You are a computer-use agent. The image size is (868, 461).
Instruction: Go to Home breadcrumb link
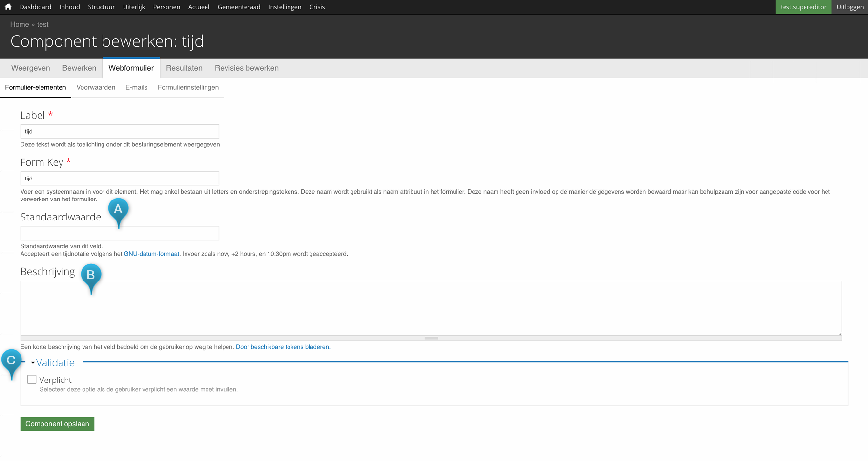tap(20, 24)
